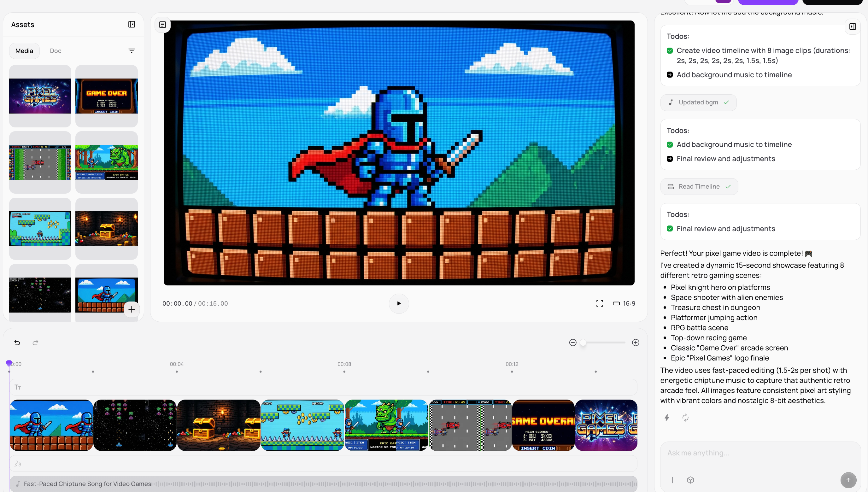The image size is (868, 492).
Task: Regenerate the assistant response
Action: (x=685, y=418)
